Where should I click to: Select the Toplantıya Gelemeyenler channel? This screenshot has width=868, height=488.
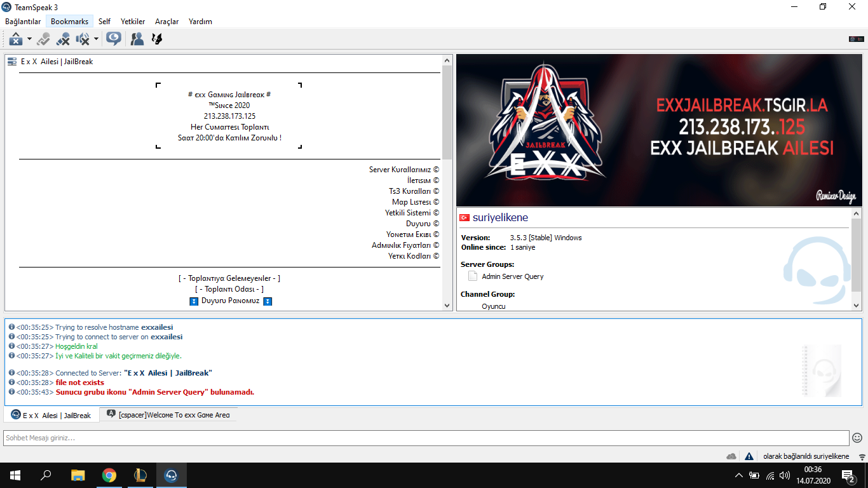229,278
